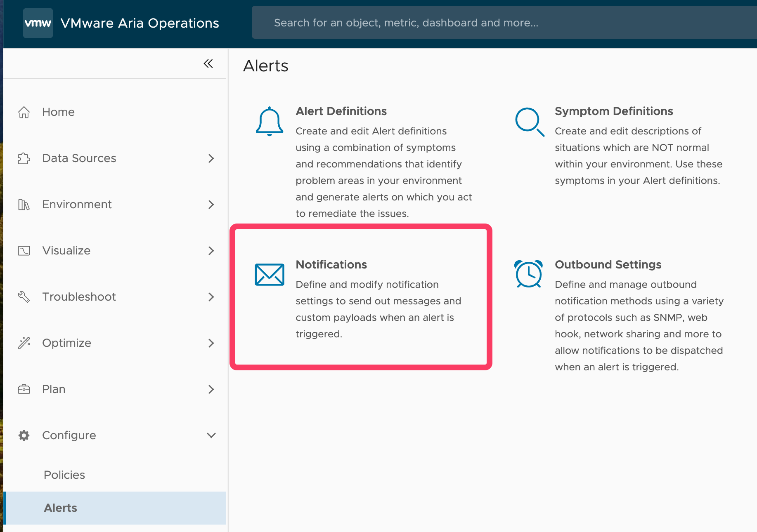Click the Alert Definitions bell icon
Screen dimensions: 757x532
(269, 121)
